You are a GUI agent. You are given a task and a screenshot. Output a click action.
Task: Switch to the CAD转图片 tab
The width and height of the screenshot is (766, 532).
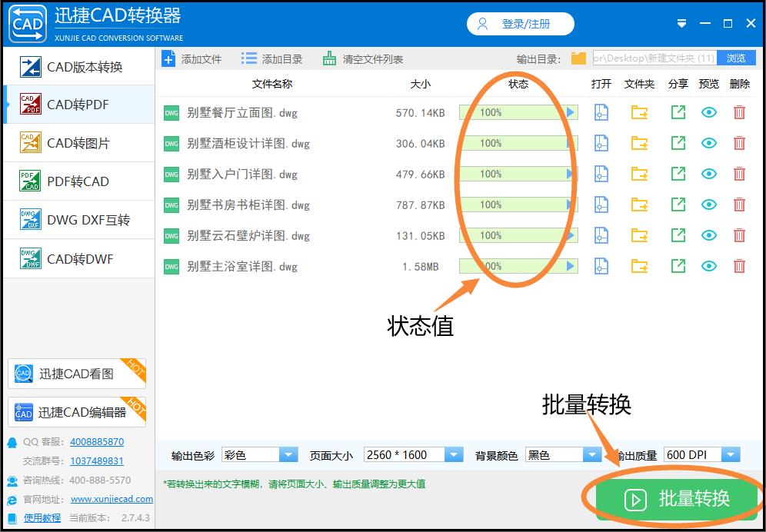tap(77, 143)
